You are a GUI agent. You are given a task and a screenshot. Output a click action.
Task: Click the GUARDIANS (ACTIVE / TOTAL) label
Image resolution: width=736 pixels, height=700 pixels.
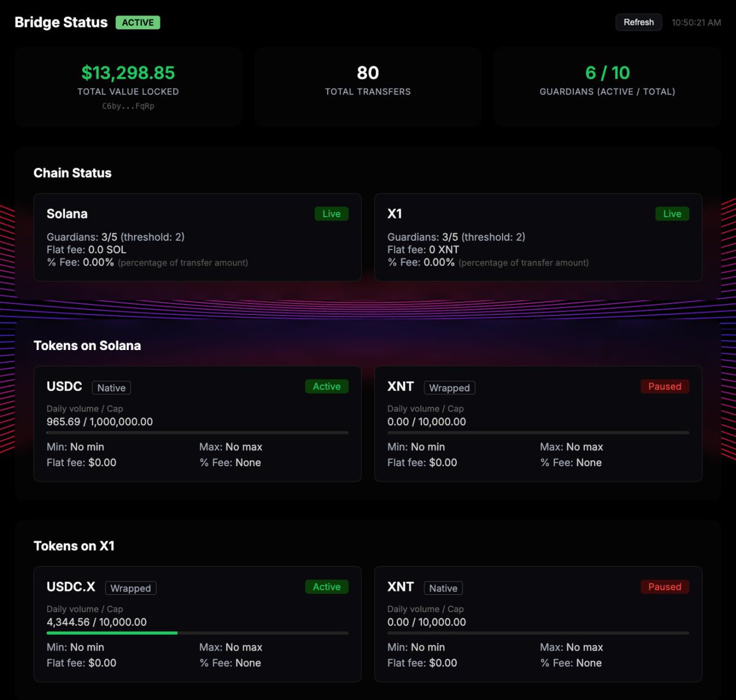point(607,92)
